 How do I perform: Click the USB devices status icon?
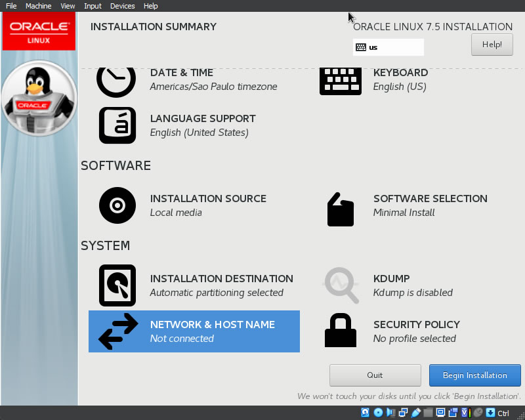[415, 412]
